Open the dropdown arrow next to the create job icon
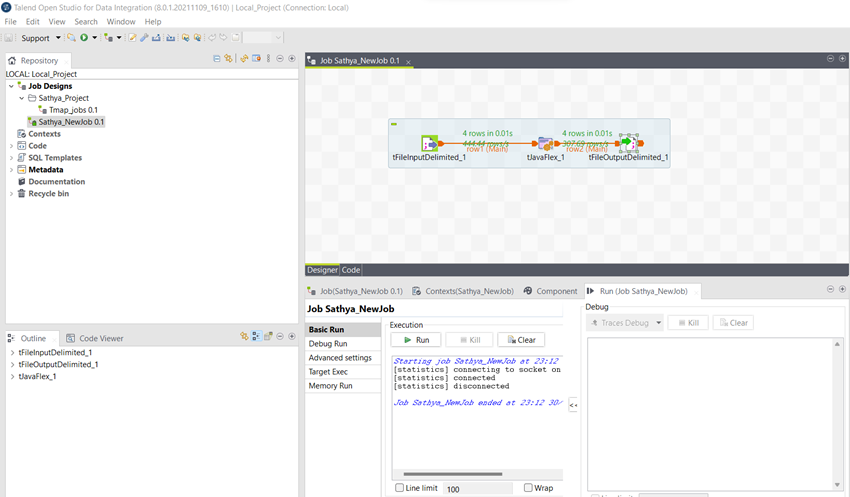The width and height of the screenshot is (850, 497). pos(119,37)
